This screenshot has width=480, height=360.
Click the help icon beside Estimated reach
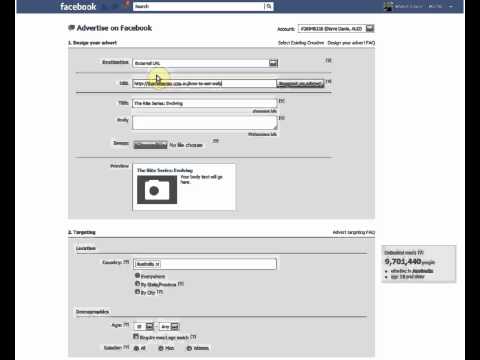pyautogui.click(x=421, y=252)
